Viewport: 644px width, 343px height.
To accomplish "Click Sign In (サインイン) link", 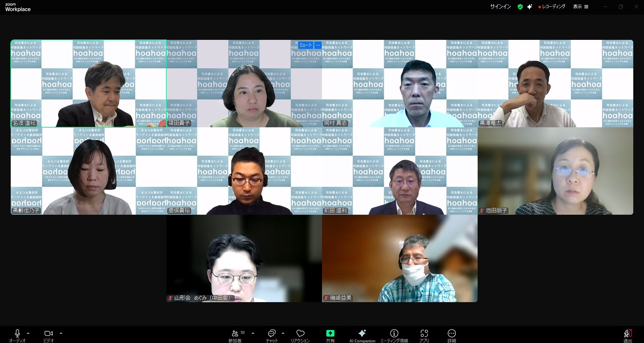I will pos(500,7).
